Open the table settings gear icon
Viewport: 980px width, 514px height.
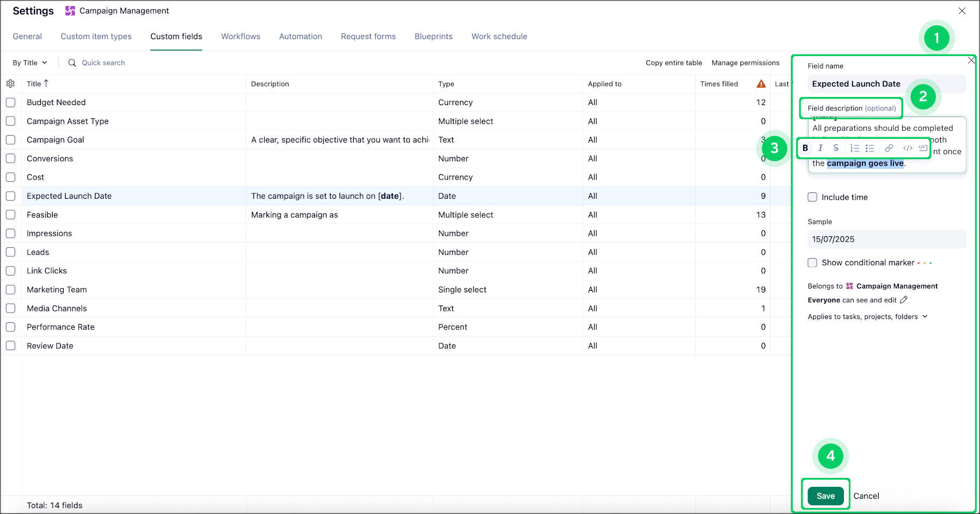[x=10, y=83]
